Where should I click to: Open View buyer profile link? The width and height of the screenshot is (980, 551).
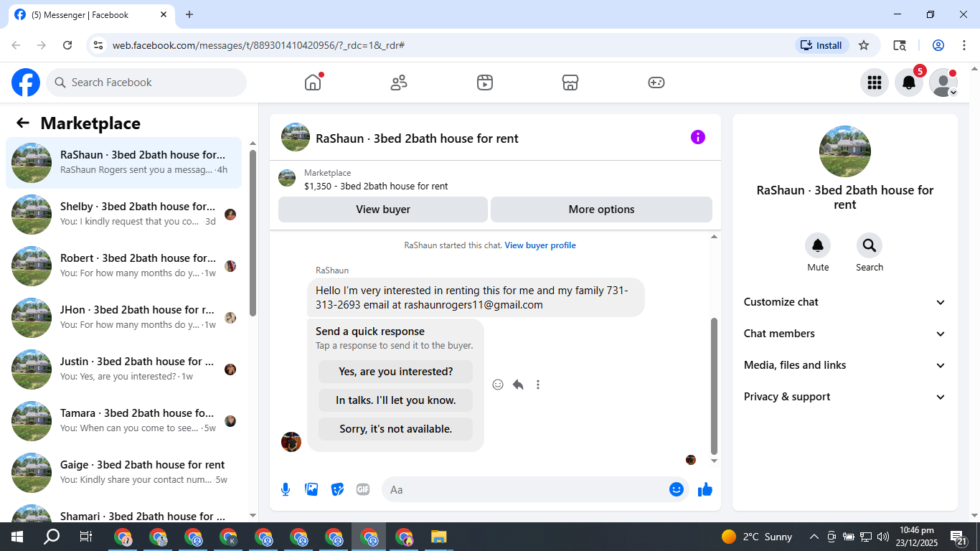[540, 245]
